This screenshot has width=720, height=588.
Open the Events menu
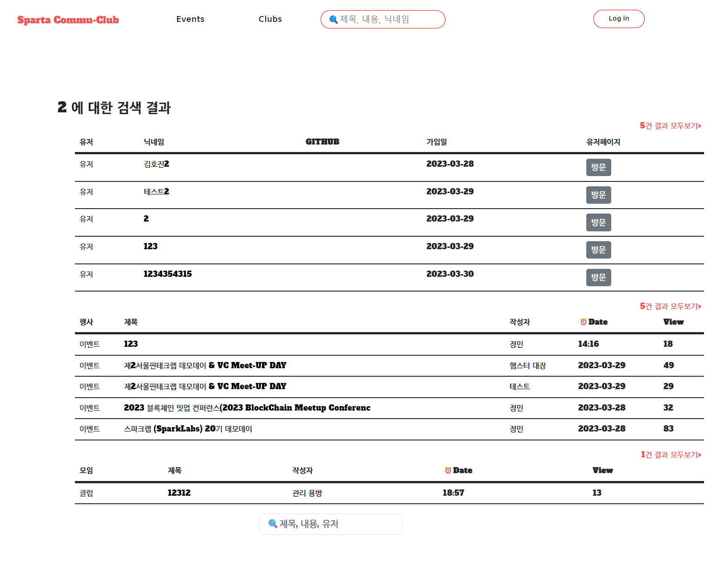click(x=190, y=19)
